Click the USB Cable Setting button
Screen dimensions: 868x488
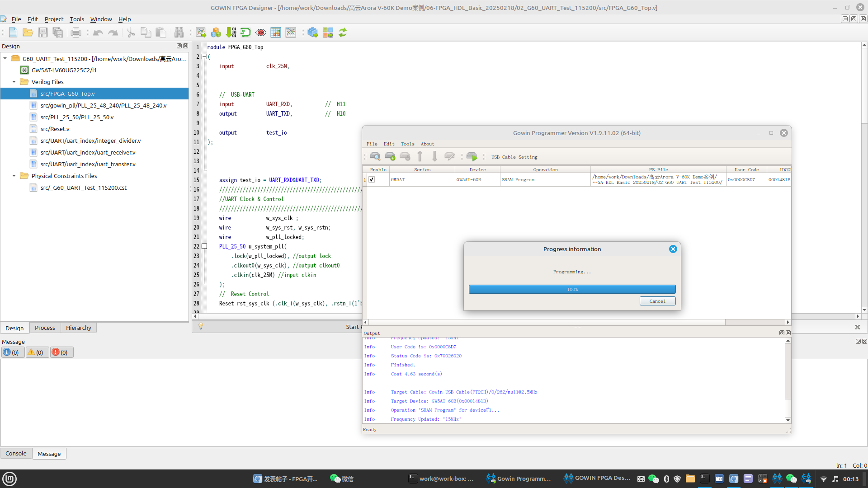pyautogui.click(x=514, y=157)
